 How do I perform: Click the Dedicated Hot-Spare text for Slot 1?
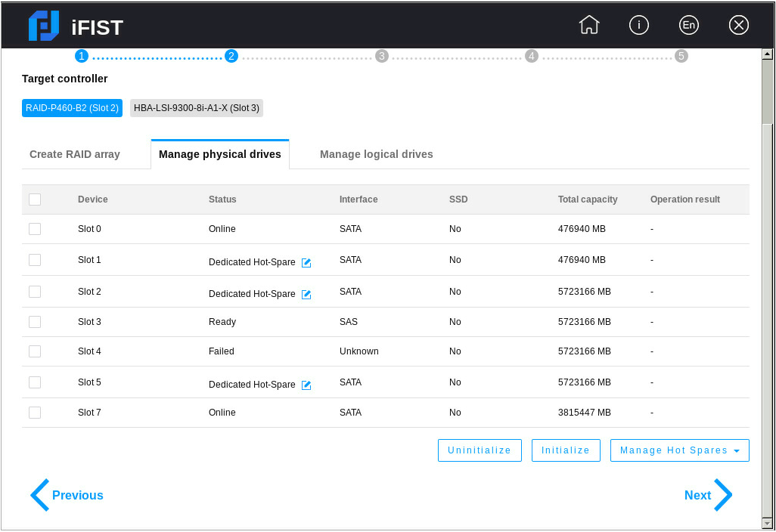pos(252,262)
